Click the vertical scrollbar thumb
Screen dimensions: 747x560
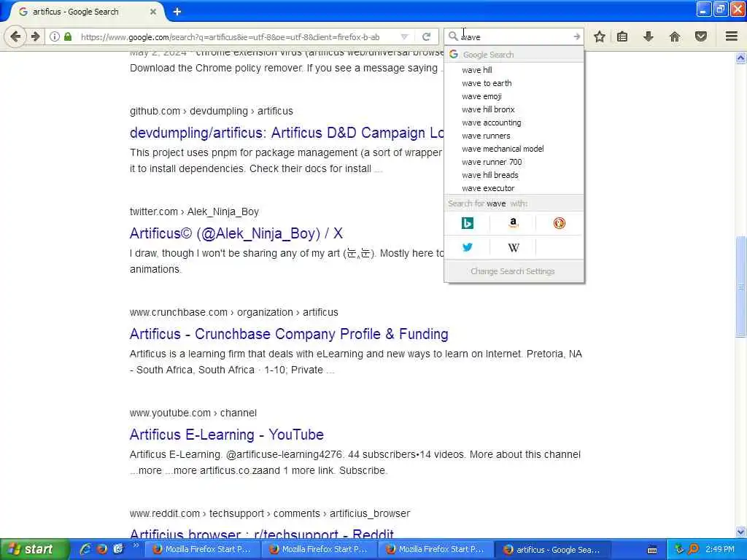(x=741, y=287)
